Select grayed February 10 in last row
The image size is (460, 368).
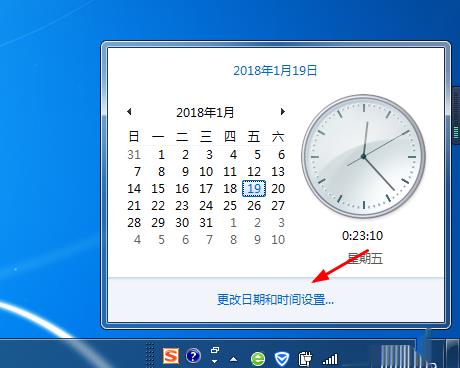tap(278, 240)
